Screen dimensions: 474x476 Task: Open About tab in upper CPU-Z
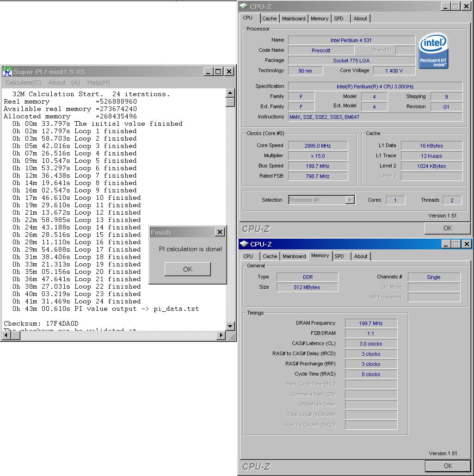(x=360, y=19)
